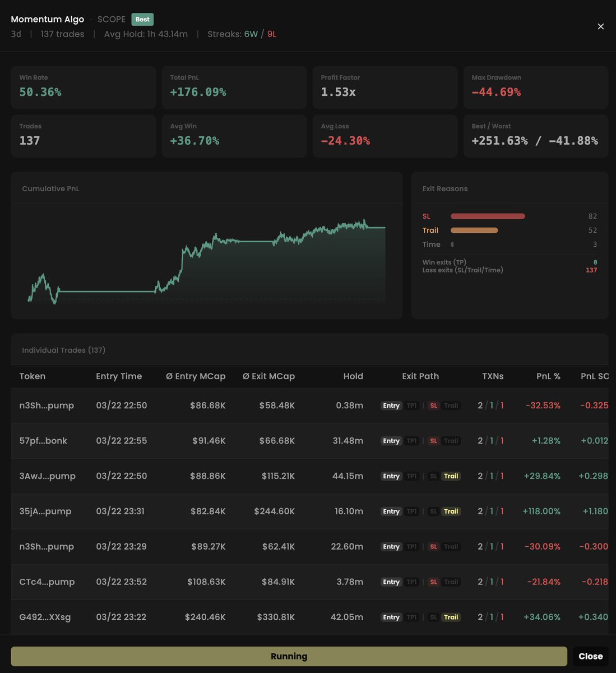The width and height of the screenshot is (616, 673).
Task: Select the Trades 137 card
Action: [x=84, y=136]
